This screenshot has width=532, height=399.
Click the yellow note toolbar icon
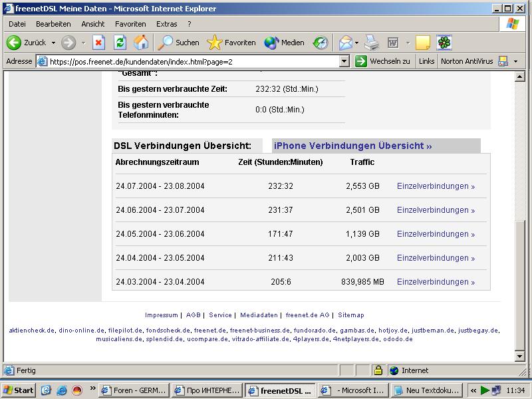point(422,43)
